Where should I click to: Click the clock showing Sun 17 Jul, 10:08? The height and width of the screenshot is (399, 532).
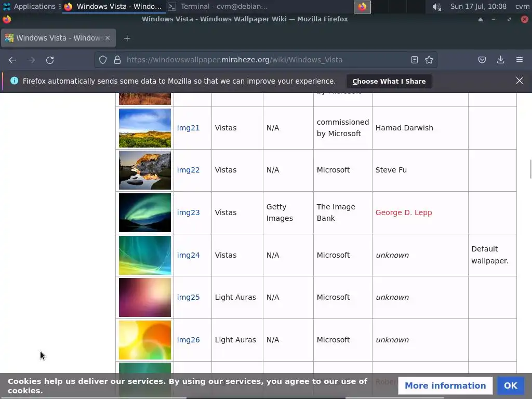click(478, 6)
